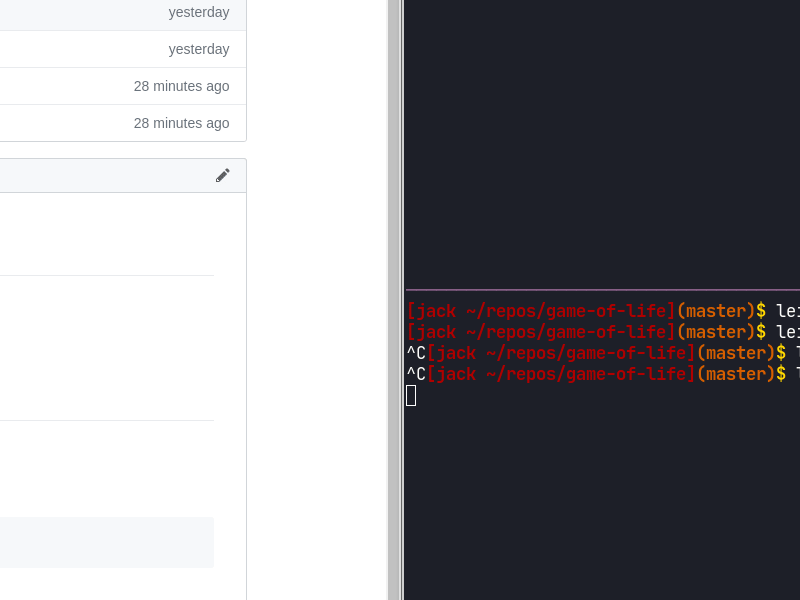Open the topmost 'yesterday' commit link
The image size is (800, 600).
pos(199,12)
